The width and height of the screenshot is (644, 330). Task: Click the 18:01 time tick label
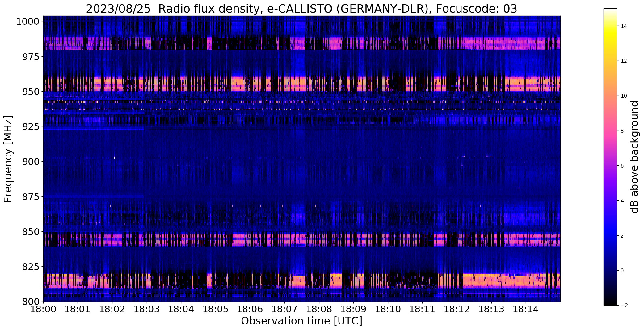(78, 309)
